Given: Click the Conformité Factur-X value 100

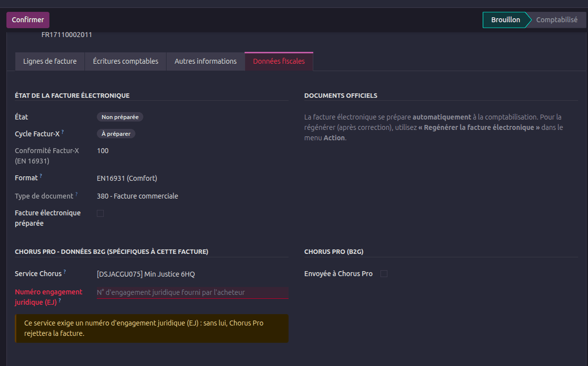Looking at the screenshot, I should 103,151.
